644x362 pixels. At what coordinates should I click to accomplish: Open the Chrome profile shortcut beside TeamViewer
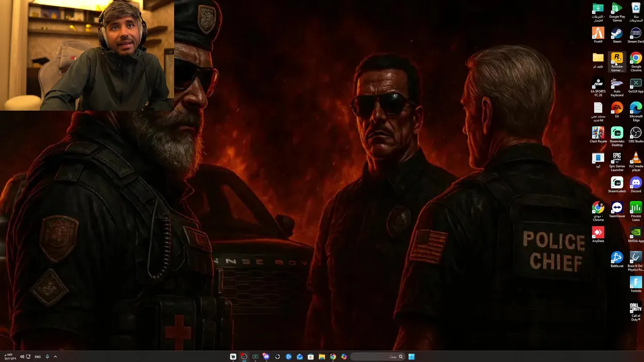598,212
